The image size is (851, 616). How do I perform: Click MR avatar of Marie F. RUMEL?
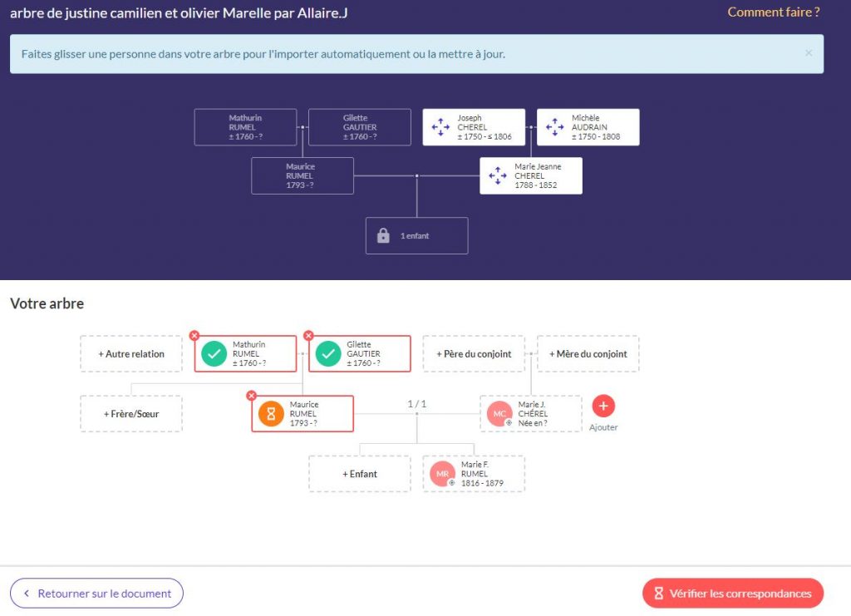point(442,474)
